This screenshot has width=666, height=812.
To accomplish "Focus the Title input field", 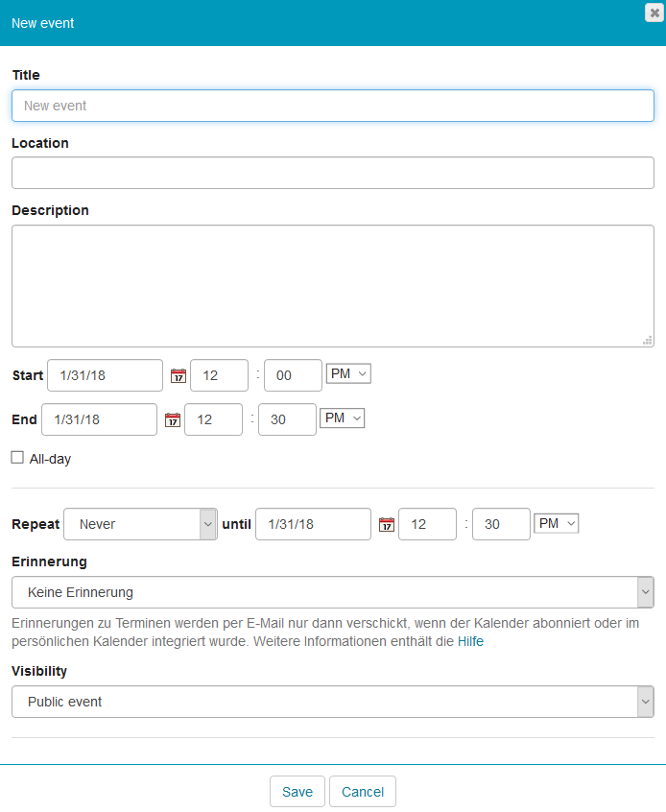I will (332, 106).
